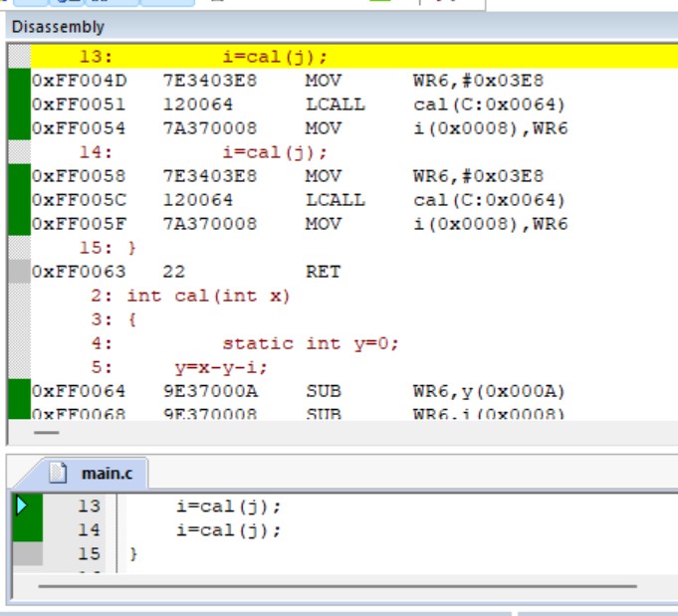Select LCALL instruction at 0xFF005C
This screenshot has width=678, height=616.
354,200
